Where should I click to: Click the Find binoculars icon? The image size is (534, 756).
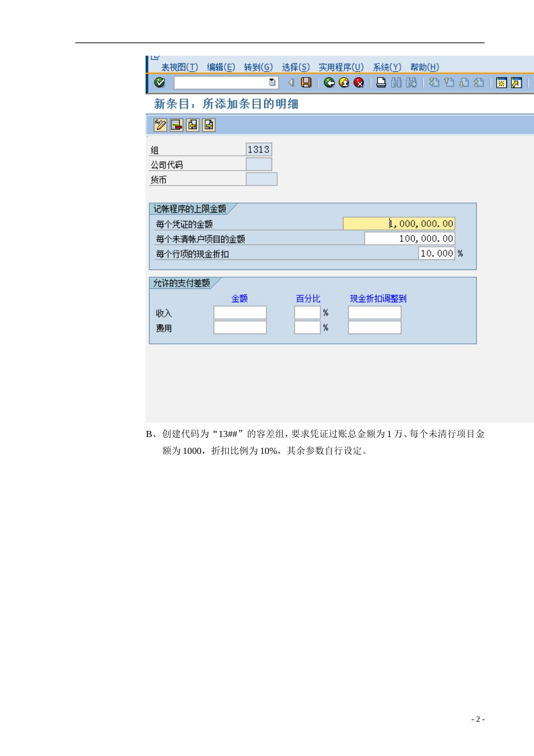pyautogui.click(x=396, y=83)
